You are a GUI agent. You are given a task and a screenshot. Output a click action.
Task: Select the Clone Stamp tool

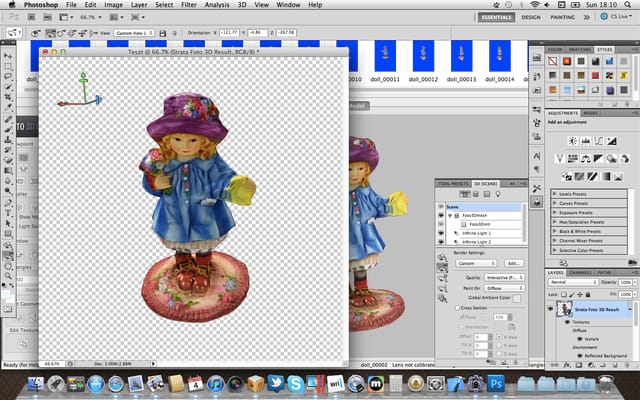pyautogui.click(x=8, y=140)
